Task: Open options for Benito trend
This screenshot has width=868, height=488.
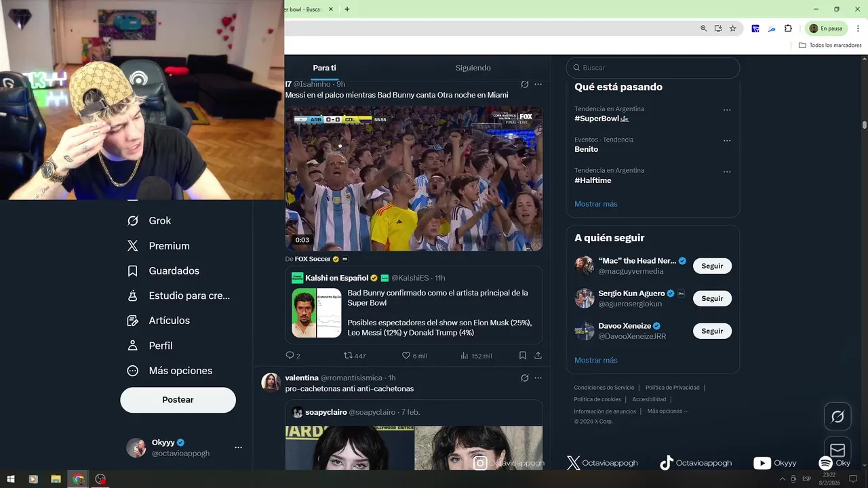Action: coord(727,141)
